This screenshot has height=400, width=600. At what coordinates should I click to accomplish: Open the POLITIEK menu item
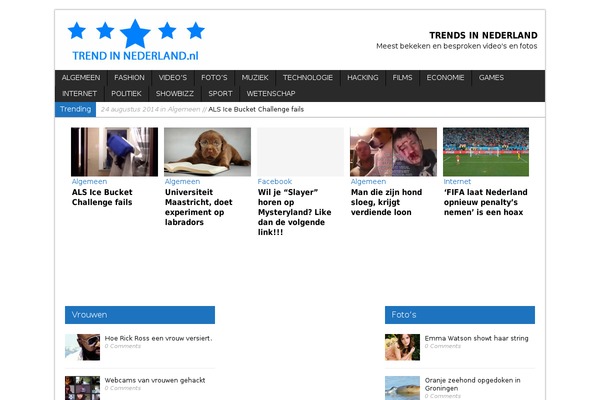click(x=126, y=94)
